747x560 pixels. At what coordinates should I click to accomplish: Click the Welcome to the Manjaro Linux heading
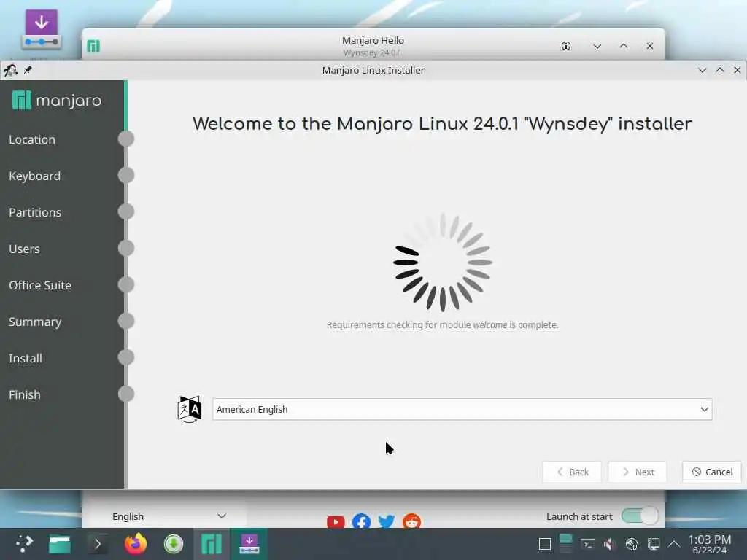coord(442,124)
